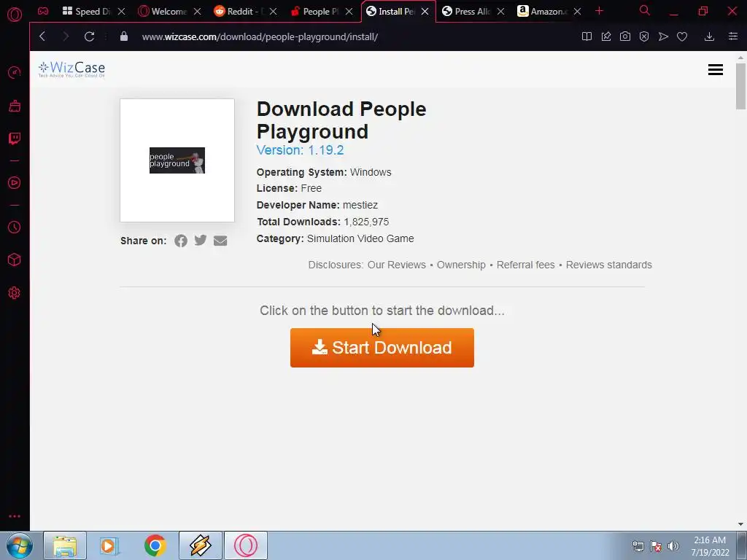Image resolution: width=747 pixels, height=560 pixels.
Task: Open a new tab with plus
Action: [x=600, y=11]
